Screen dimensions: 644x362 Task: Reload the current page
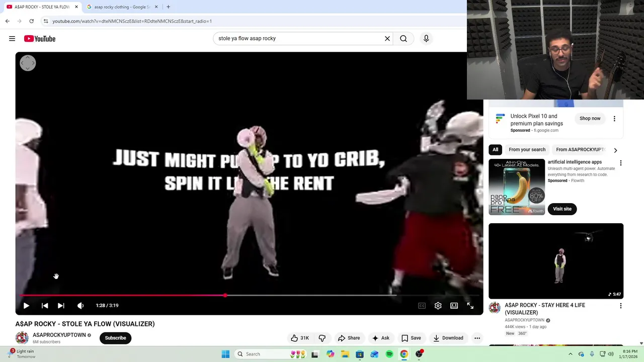(x=31, y=21)
